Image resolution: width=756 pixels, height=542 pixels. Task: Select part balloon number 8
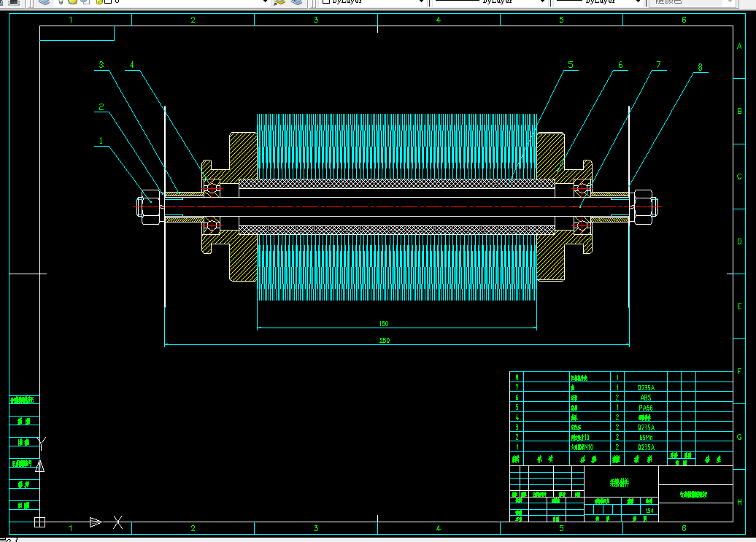point(700,67)
